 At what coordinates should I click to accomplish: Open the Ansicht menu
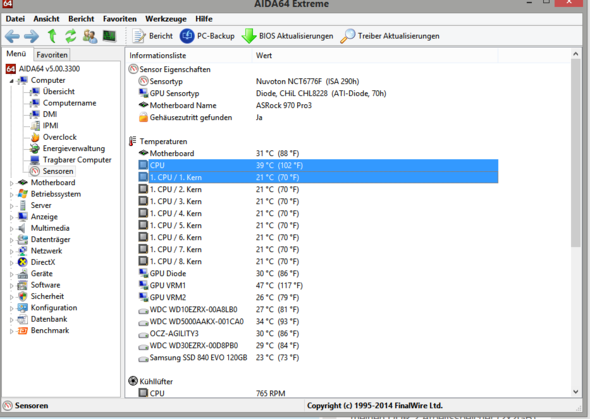[x=46, y=19]
